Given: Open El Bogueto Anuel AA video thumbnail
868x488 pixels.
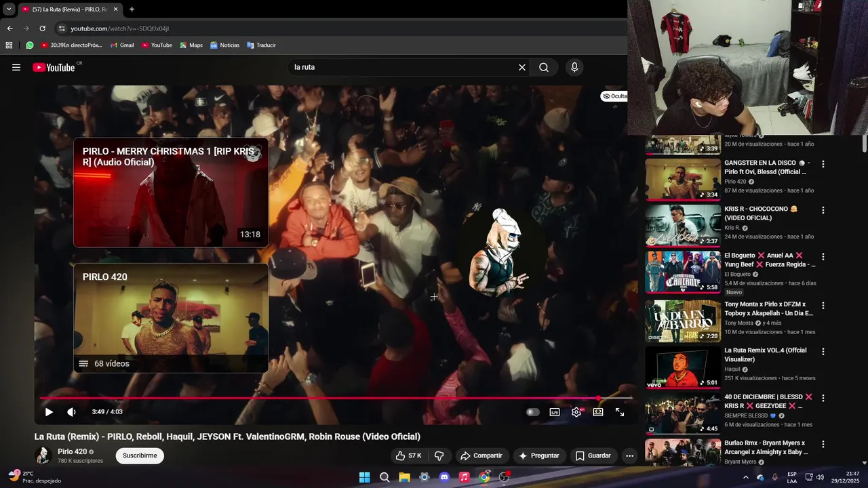Looking at the screenshot, I should [x=683, y=272].
